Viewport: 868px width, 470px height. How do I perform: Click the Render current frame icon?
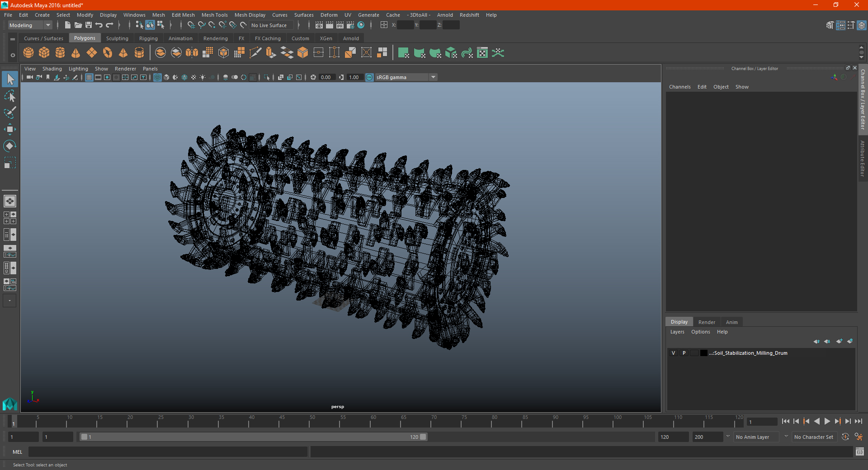(330, 25)
